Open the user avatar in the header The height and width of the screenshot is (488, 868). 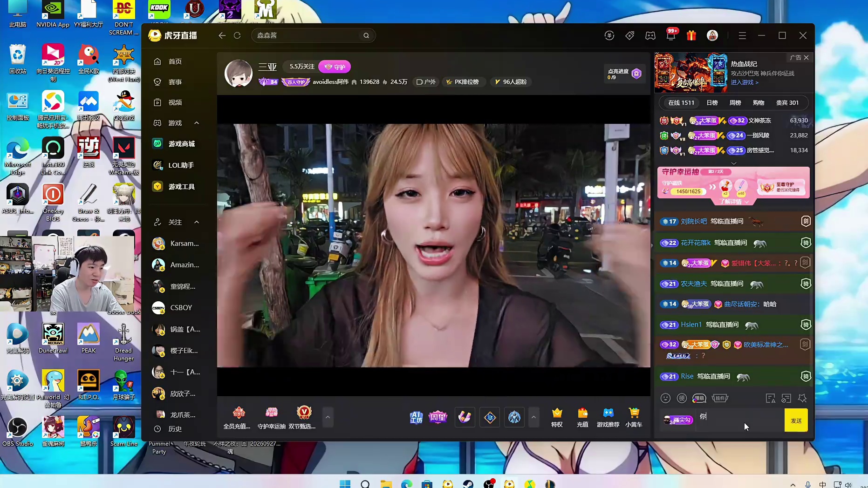pos(712,35)
